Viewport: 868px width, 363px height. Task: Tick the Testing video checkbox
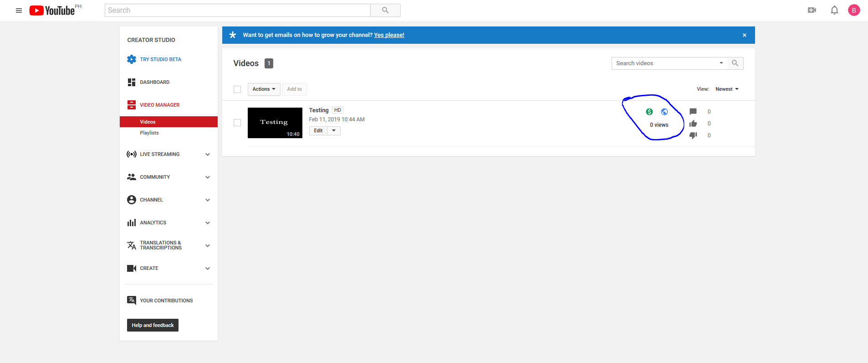tap(237, 123)
